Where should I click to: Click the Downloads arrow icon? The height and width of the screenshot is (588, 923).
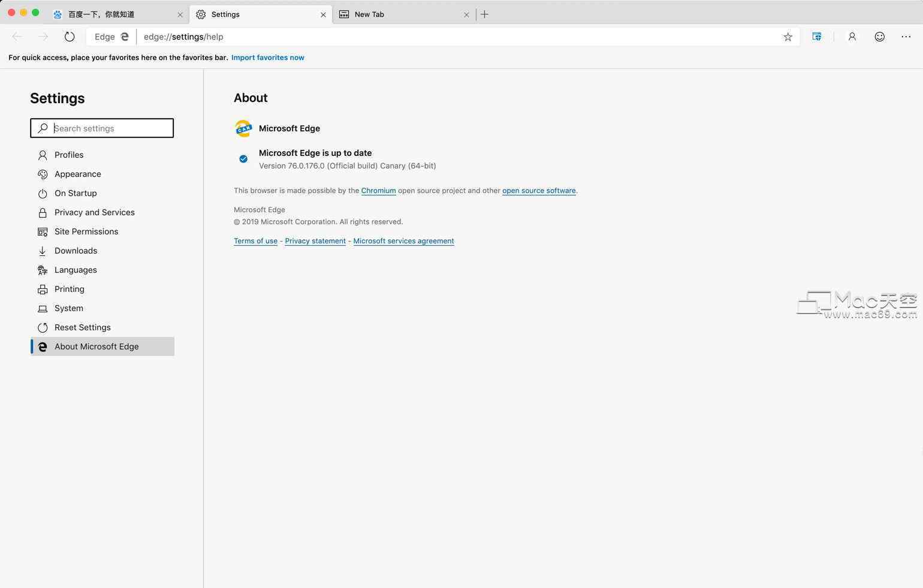click(43, 251)
